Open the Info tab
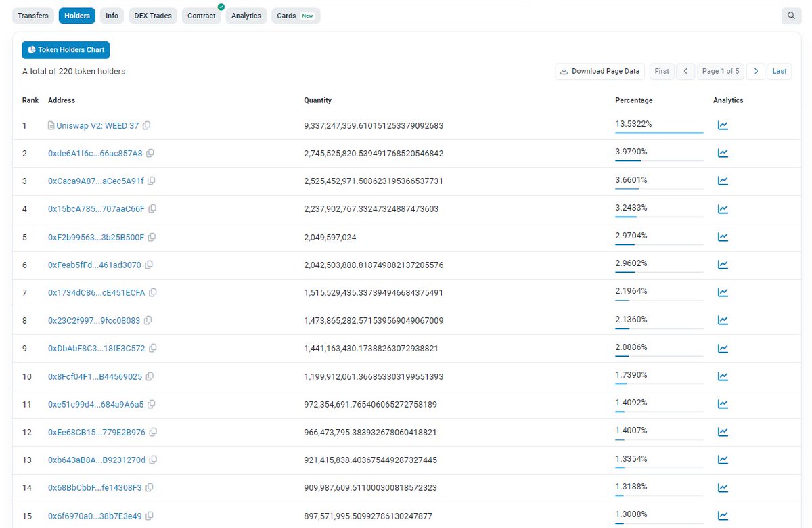Image resolution: width=812 pixels, height=528 pixels. point(112,16)
